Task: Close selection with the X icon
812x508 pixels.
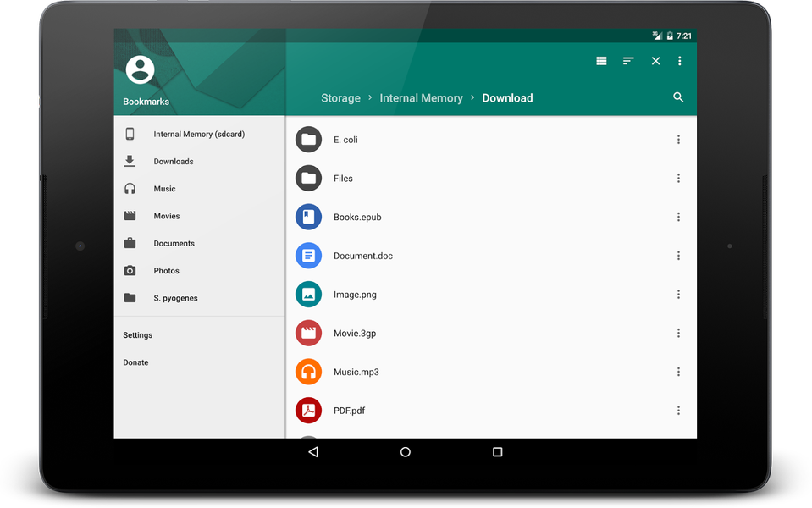Action: pyautogui.click(x=655, y=60)
